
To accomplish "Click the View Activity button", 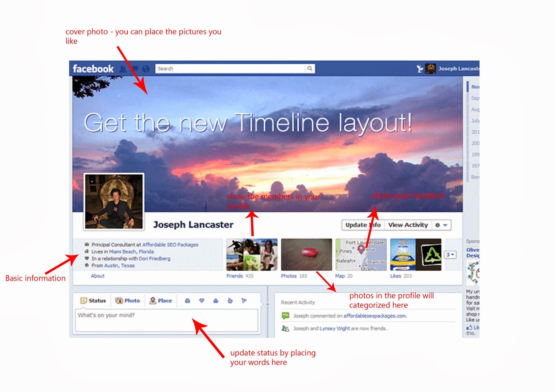I will pyautogui.click(x=408, y=225).
